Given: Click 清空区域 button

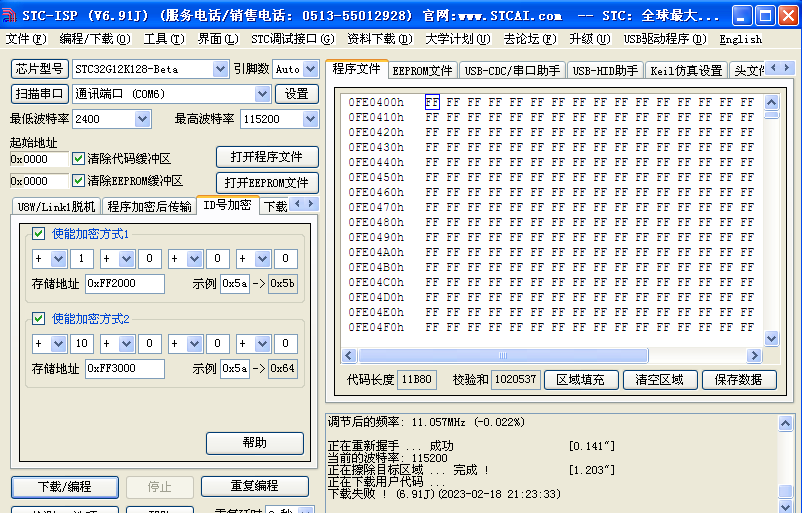Looking at the screenshot, I should (660, 380).
